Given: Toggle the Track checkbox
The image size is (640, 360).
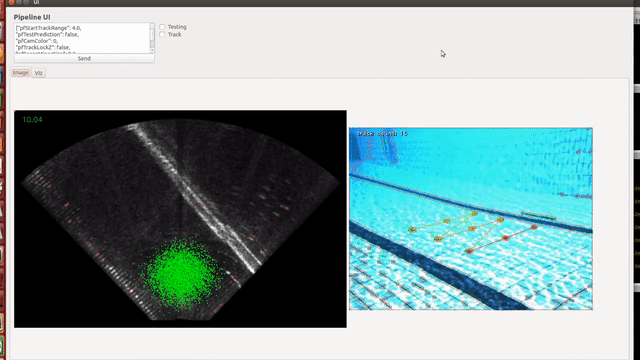Looking at the screenshot, I should [x=162, y=35].
